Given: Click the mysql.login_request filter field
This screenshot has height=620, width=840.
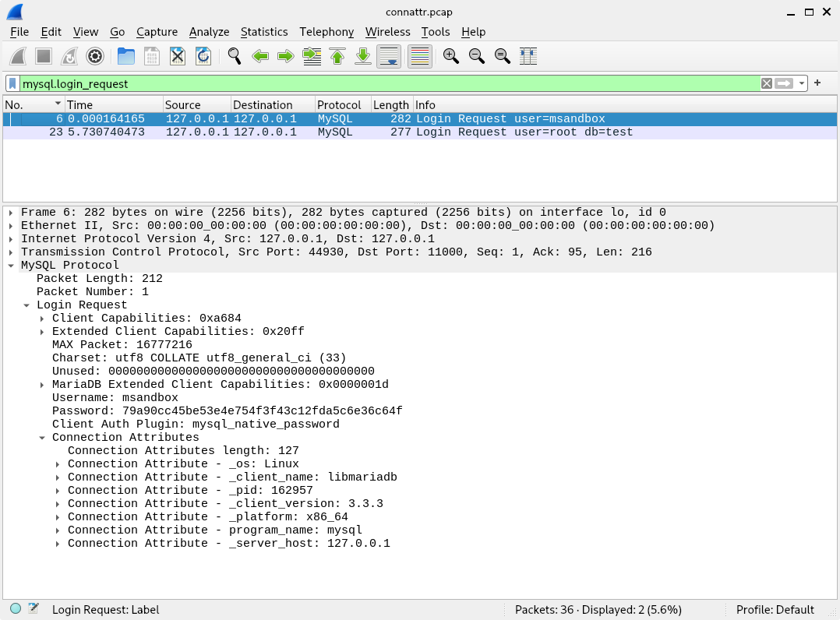Looking at the screenshot, I should (x=390, y=83).
